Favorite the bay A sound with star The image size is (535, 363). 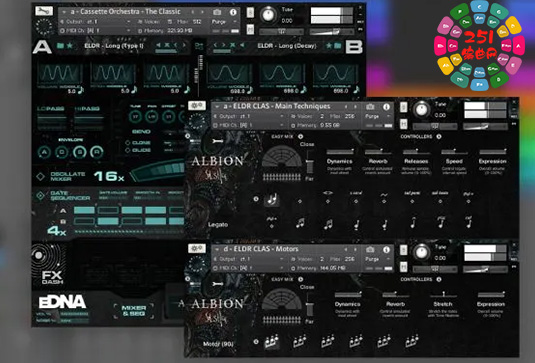[x=70, y=45]
